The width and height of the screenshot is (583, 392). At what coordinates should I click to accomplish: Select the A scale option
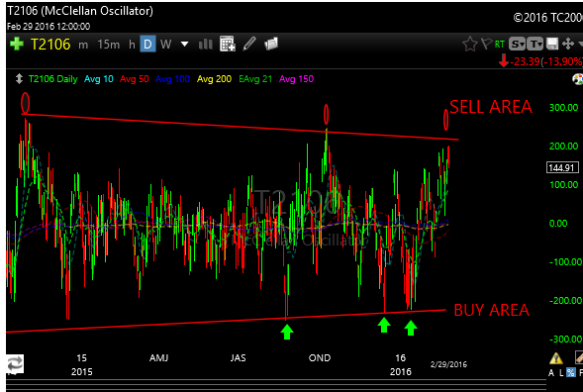click(551, 372)
